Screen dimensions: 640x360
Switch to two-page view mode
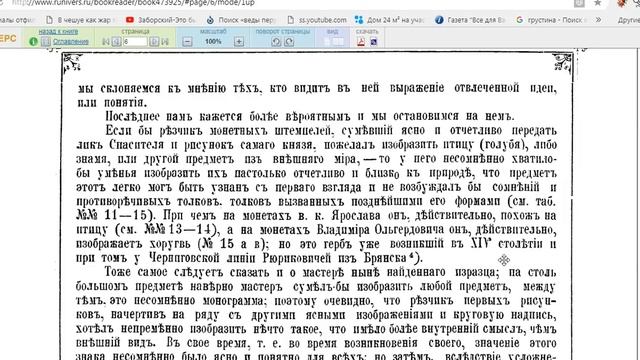pyautogui.click(x=338, y=41)
